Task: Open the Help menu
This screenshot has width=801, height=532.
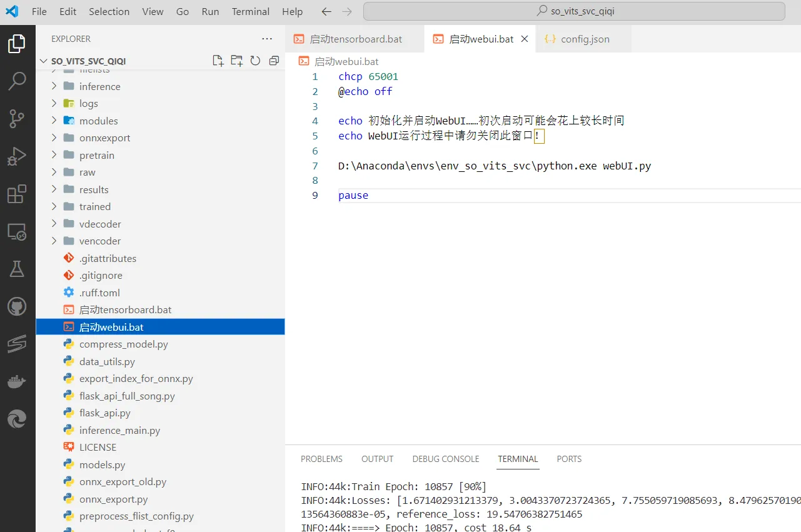Action: [x=292, y=11]
